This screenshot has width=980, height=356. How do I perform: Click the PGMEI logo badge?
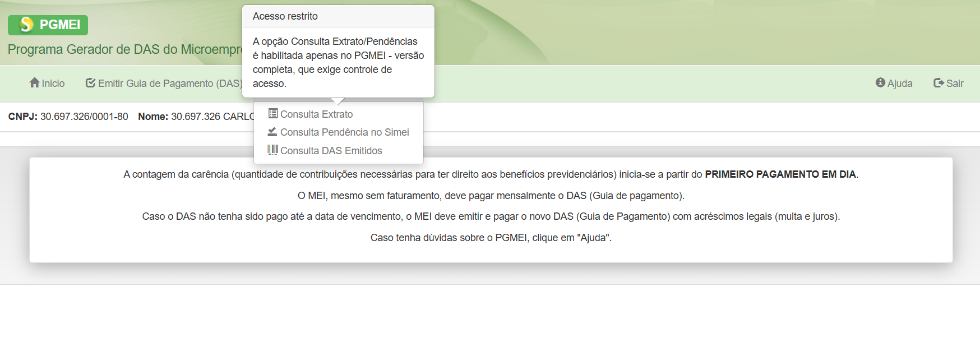[48, 25]
